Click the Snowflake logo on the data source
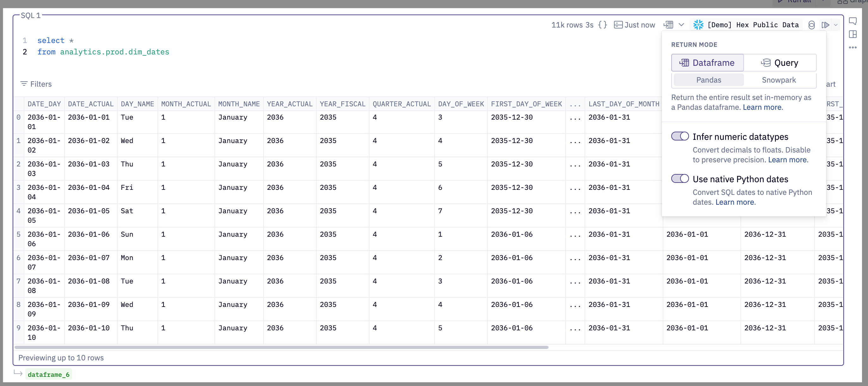Screen dimensions: 868x386 698,25
